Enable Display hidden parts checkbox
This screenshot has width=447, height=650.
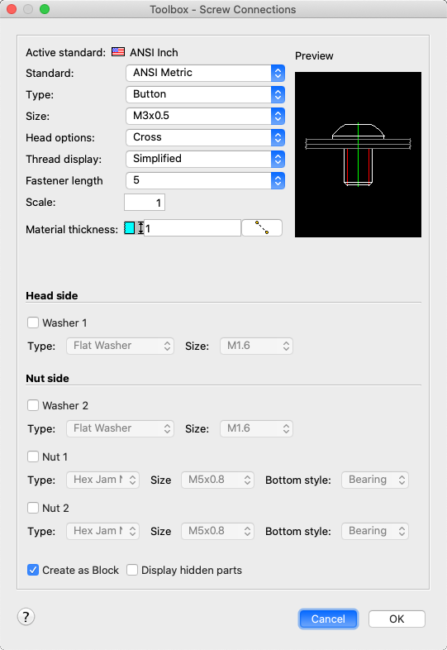132,570
